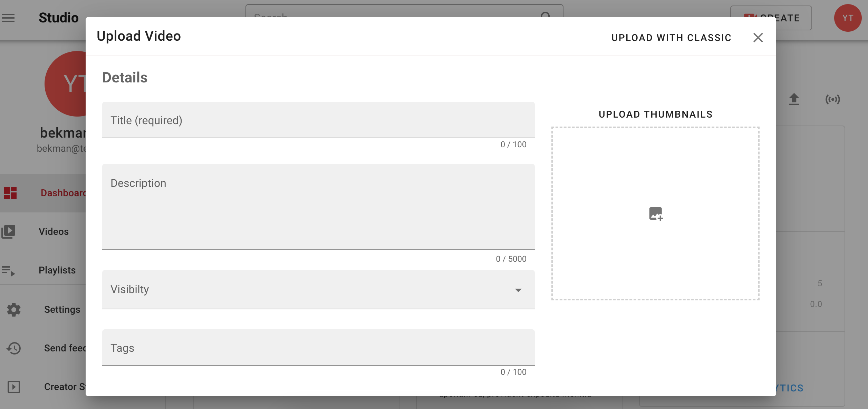Screen dimensions: 868x409
Task: Click the add thumbnail image icon
Action: tap(655, 214)
